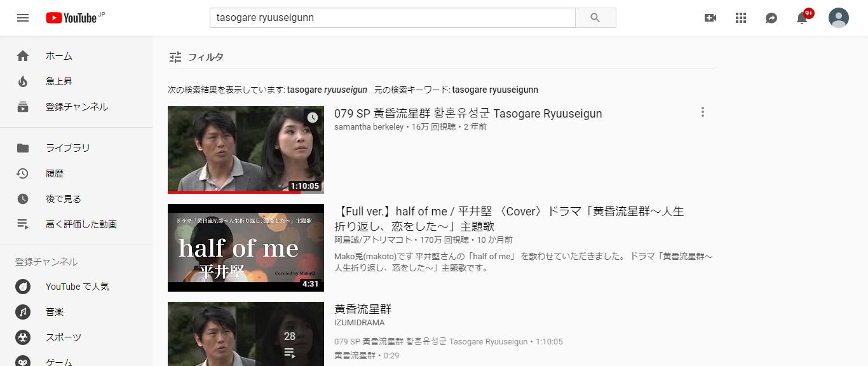Click the trending flame icon
This screenshot has width=868, height=366.
click(x=23, y=81)
